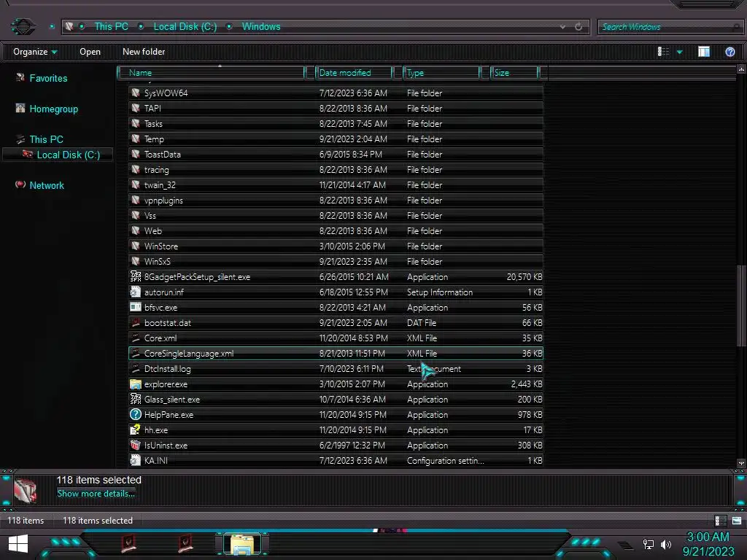Click the taskbar clock 3:00 AM
747x560 pixels.
coord(708,537)
